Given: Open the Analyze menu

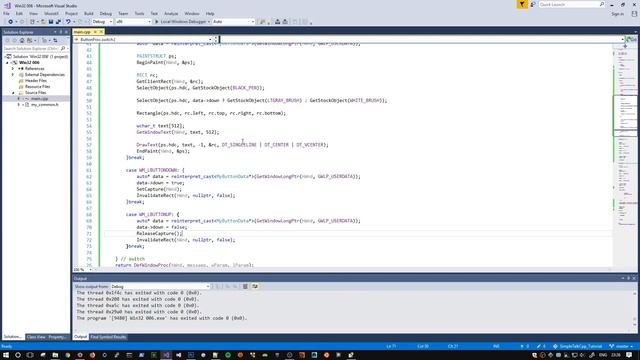Looking at the screenshot, I should point(171,13).
